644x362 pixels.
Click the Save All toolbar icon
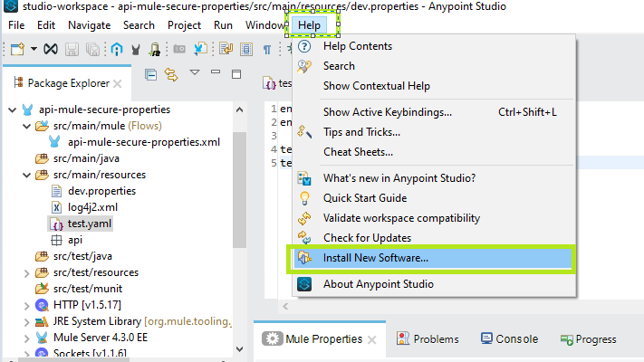coord(91,49)
